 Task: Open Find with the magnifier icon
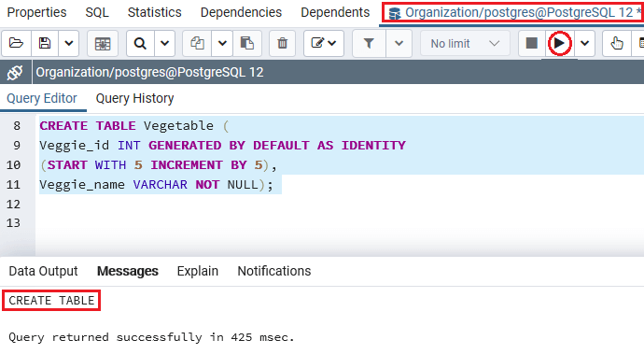[140, 43]
